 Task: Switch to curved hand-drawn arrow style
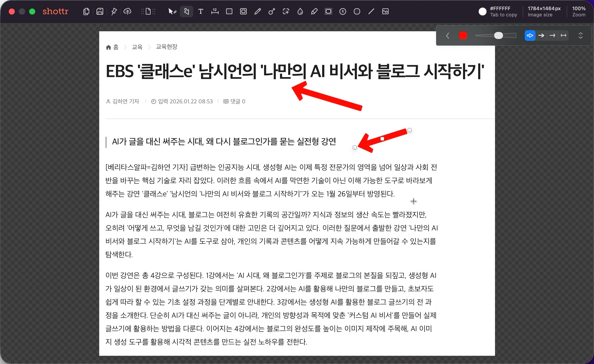click(541, 36)
